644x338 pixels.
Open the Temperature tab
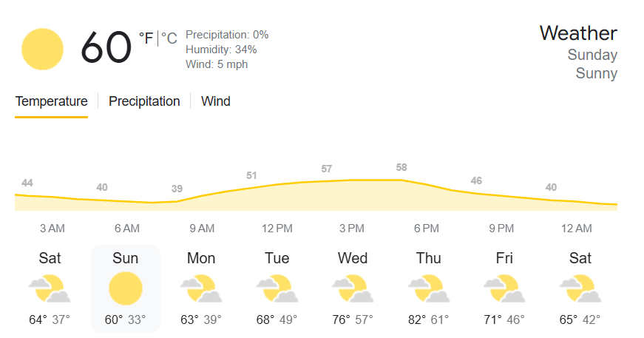51,101
